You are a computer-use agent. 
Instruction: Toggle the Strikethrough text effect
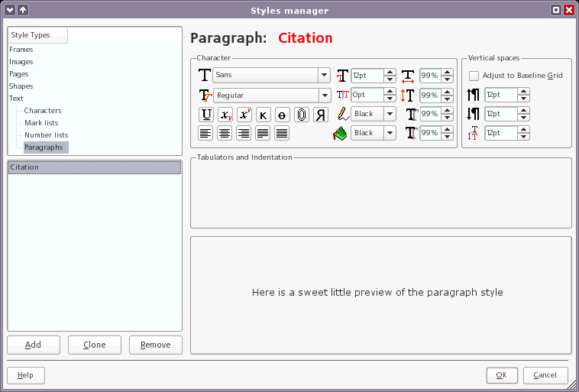coord(283,115)
